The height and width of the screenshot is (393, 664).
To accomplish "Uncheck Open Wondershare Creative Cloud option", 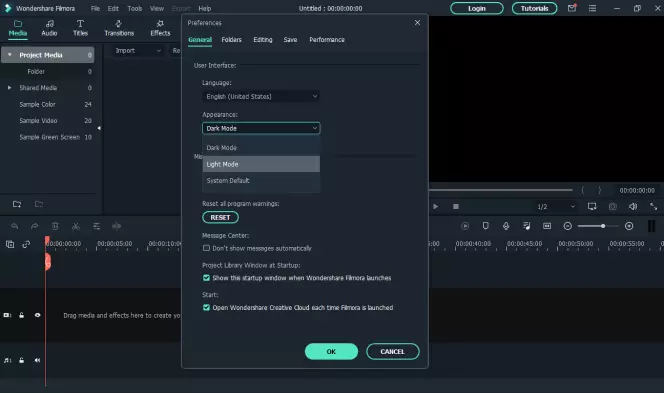I will pyautogui.click(x=206, y=307).
